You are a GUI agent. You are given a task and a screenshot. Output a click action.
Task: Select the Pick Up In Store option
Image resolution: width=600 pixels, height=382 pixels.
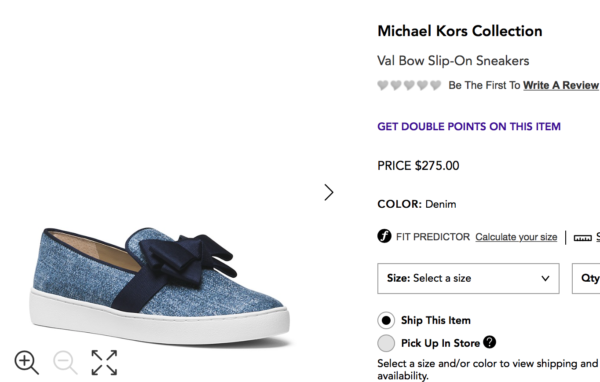[386, 343]
